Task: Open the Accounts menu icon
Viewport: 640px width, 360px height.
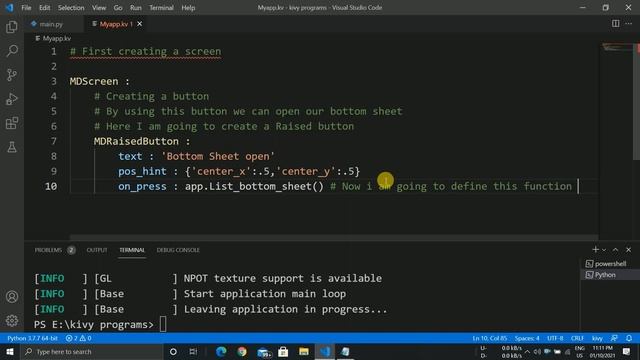Action: pos(12,296)
